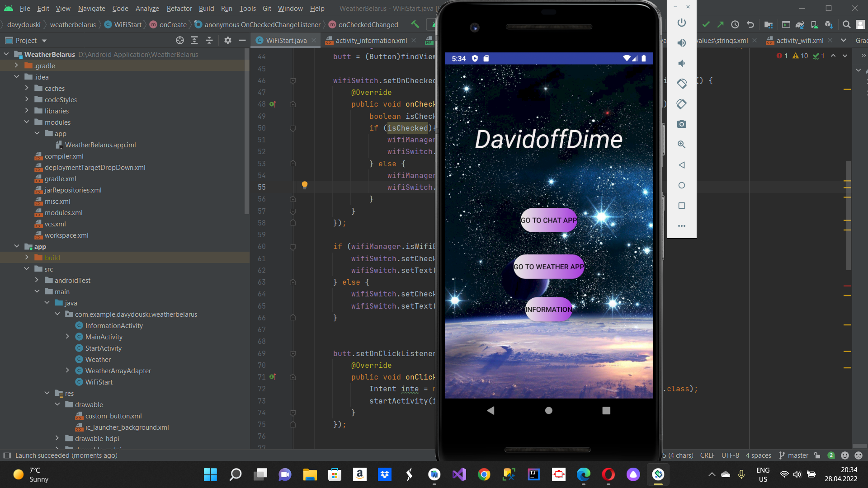Viewport: 868px width, 488px height.
Task: Click emulator sidebar overview square icon
Action: pos(682,206)
